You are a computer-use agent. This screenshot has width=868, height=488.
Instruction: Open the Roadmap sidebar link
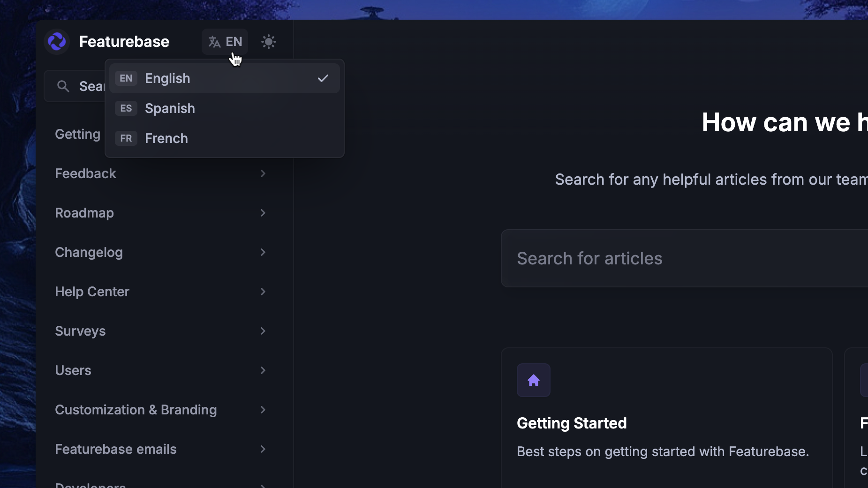click(84, 213)
